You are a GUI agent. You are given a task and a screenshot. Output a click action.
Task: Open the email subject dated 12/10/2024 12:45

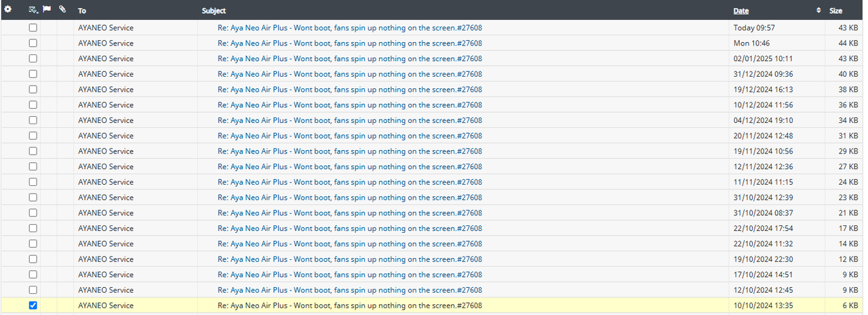(x=350, y=290)
